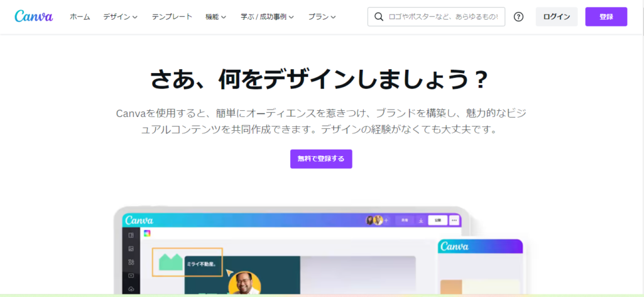Click heading さあ、何をデザインしましょう？
Screen dimensions: 644x297
click(x=320, y=79)
